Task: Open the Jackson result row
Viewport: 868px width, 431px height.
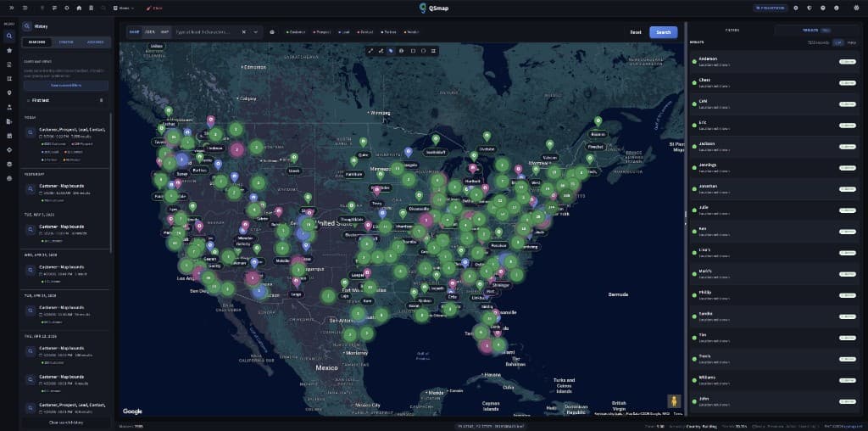Action: pos(775,146)
